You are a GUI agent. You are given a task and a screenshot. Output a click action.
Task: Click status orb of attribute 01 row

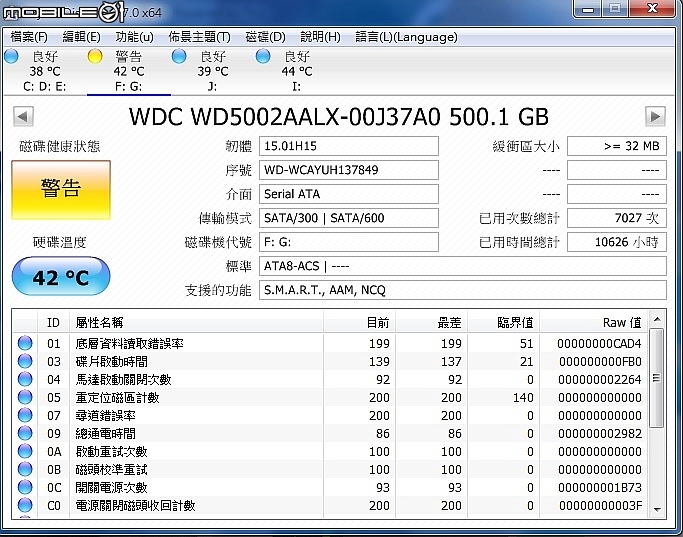pyautogui.click(x=25, y=343)
